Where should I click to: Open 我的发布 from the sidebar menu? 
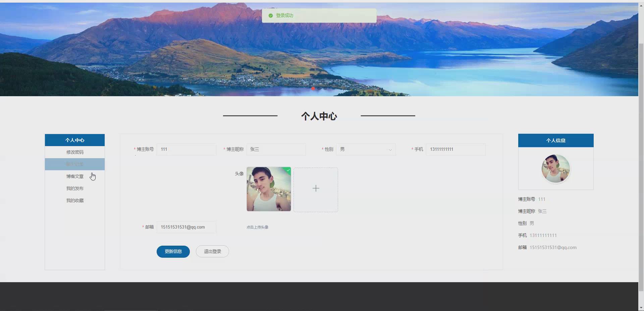coord(74,188)
